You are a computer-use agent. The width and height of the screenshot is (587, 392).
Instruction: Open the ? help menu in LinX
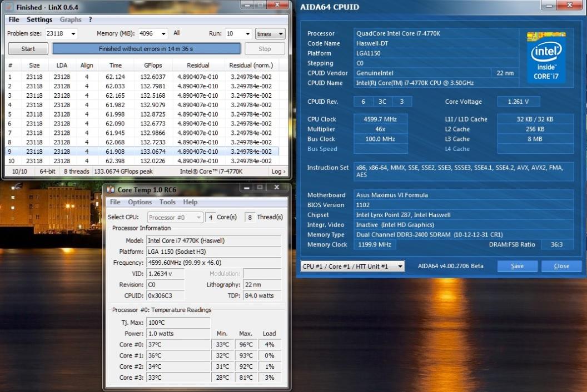click(x=90, y=19)
